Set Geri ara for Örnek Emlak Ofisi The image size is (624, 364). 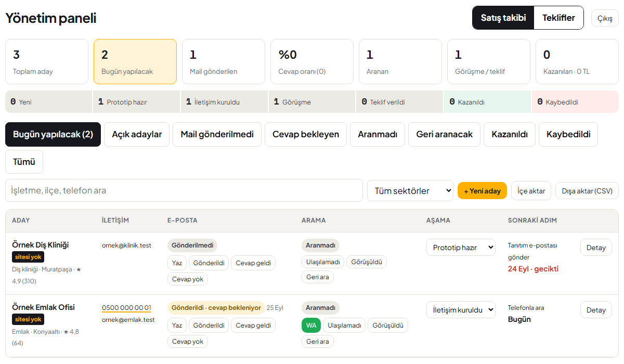[x=318, y=342]
